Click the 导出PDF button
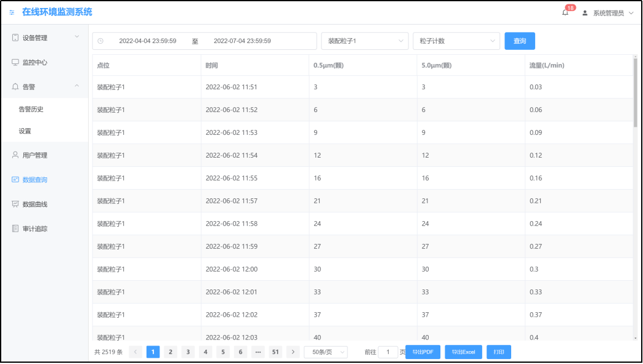The width and height of the screenshot is (643, 364). pyautogui.click(x=423, y=352)
